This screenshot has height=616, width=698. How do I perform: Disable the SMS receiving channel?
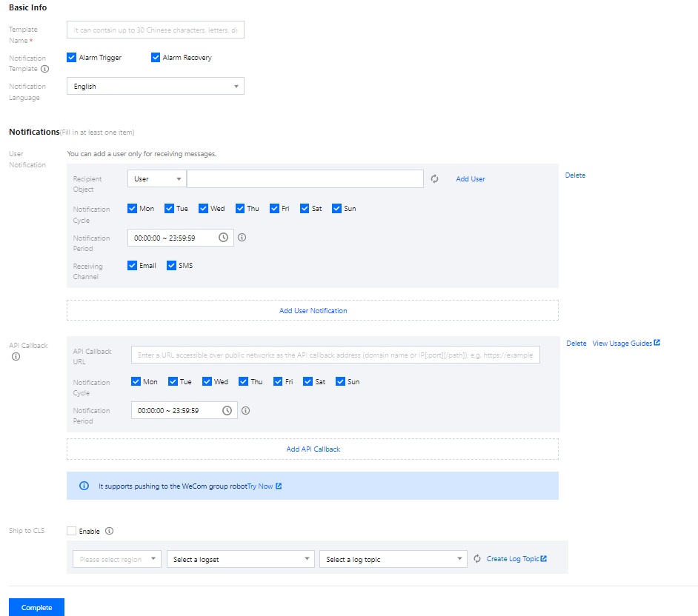point(172,266)
